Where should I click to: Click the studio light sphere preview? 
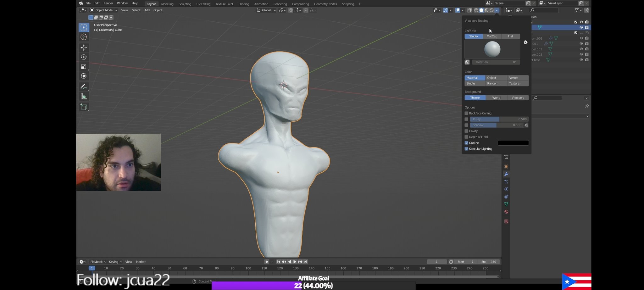click(x=492, y=49)
